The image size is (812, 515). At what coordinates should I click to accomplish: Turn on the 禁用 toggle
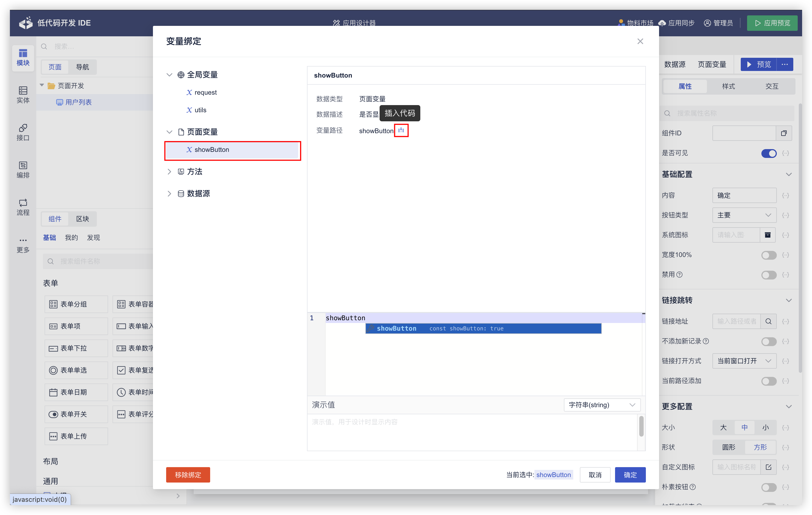pos(769,275)
